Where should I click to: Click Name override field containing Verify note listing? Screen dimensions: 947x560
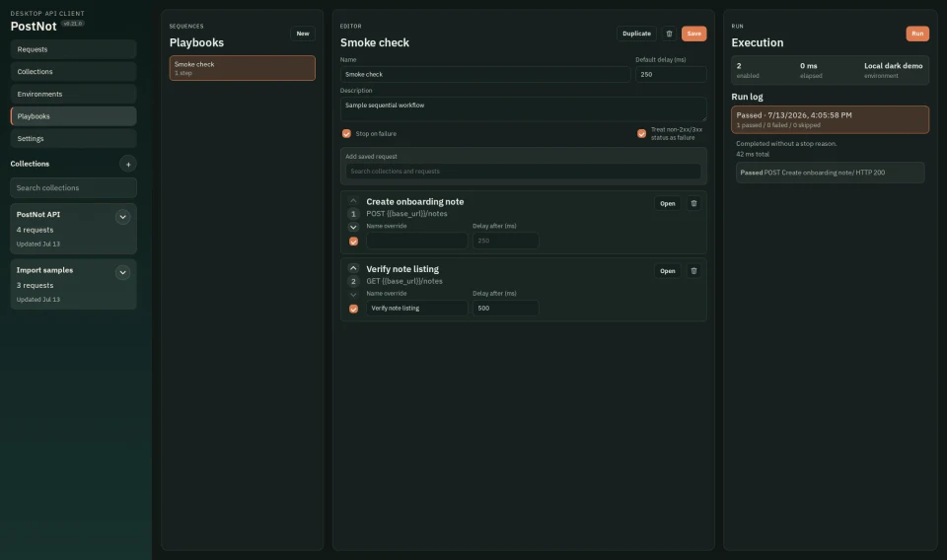(416, 309)
